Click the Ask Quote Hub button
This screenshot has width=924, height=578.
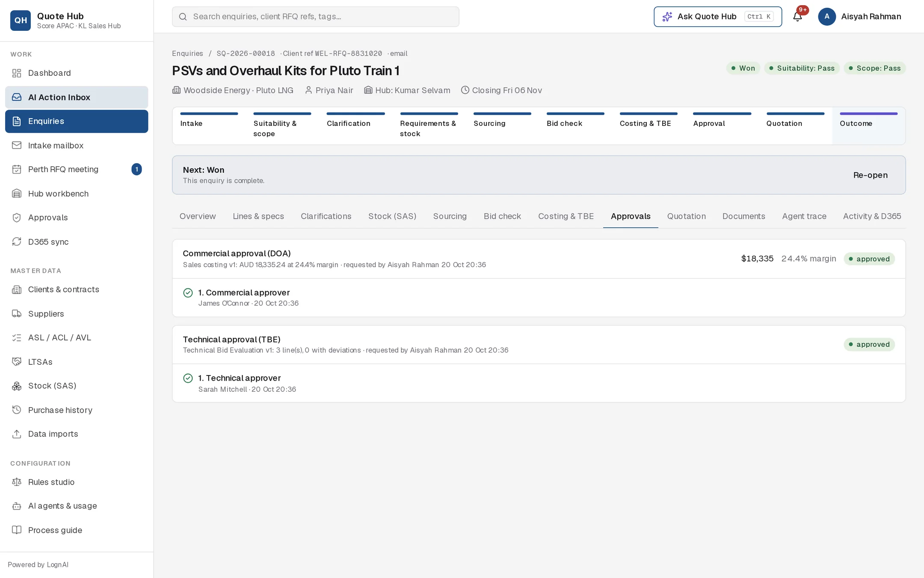[x=718, y=17]
